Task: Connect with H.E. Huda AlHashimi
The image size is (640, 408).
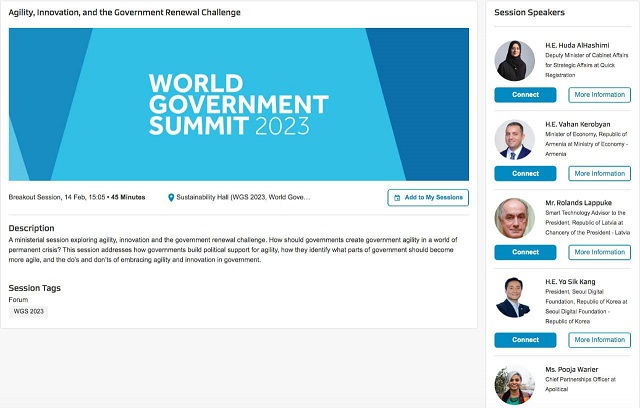Action: pyautogui.click(x=525, y=95)
